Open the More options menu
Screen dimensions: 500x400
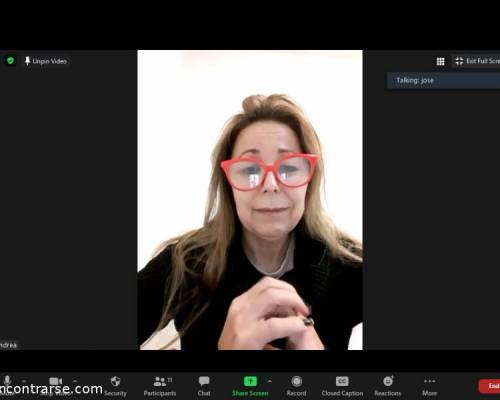click(x=429, y=386)
